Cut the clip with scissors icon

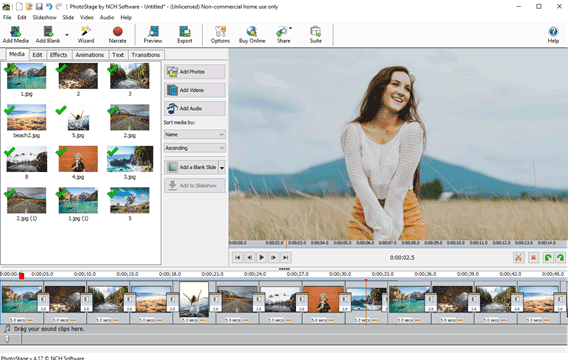pos(518,258)
